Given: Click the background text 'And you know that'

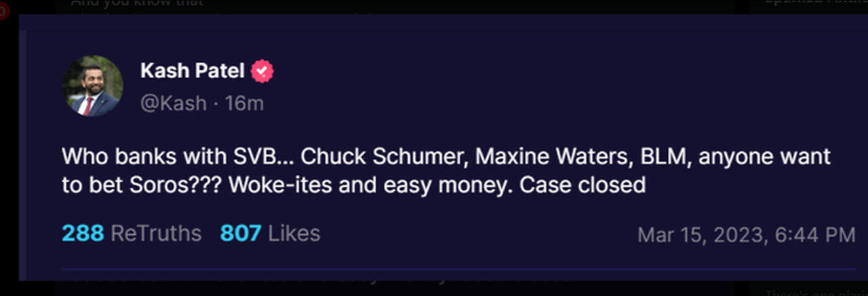Looking at the screenshot, I should tap(136, 3).
